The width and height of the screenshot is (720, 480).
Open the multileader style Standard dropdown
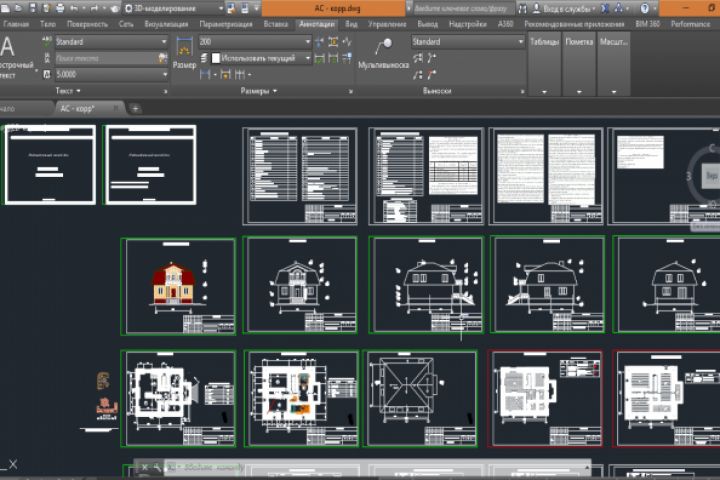[x=467, y=42]
